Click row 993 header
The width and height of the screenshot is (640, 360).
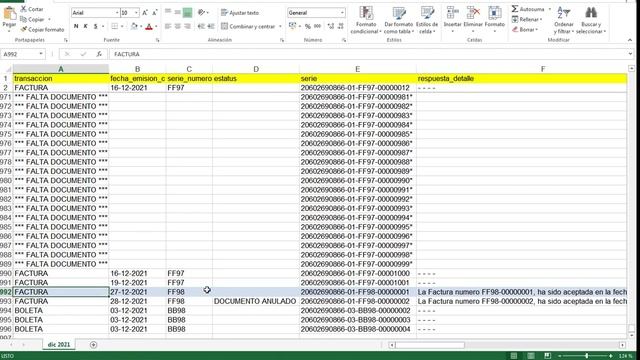[x=6, y=301]
